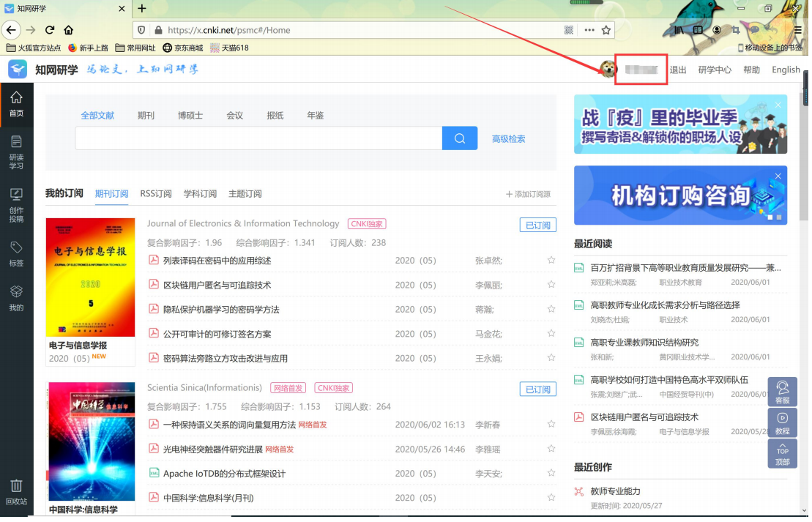Click the main search input field
The width and height of the screenshot is (812, 522).
[258, 138]
